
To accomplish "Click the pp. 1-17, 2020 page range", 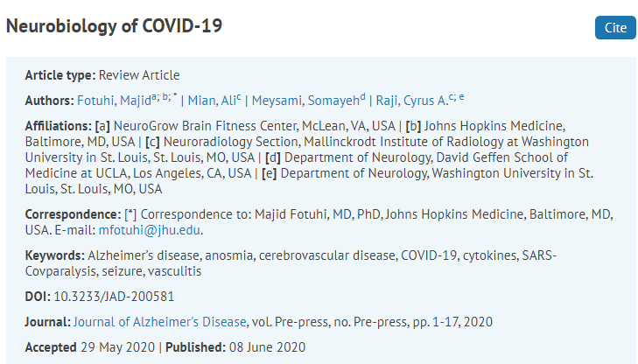I will (452, 322).
